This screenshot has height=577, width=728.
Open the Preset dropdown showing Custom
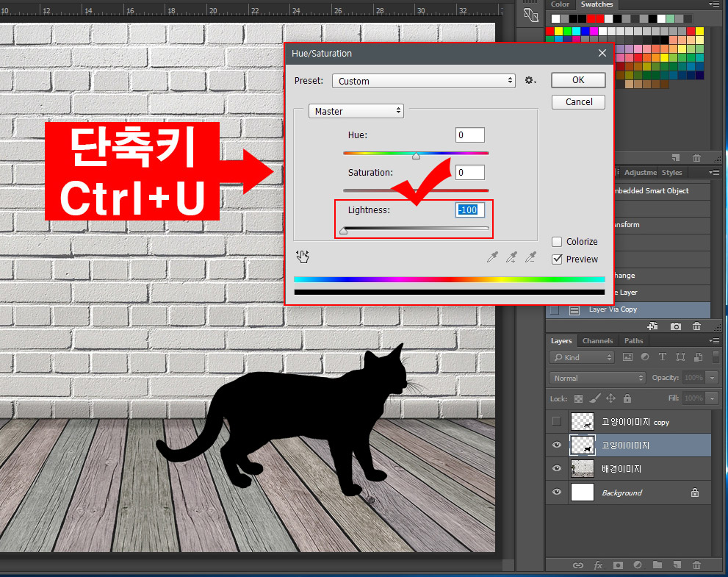coord(424,80)
